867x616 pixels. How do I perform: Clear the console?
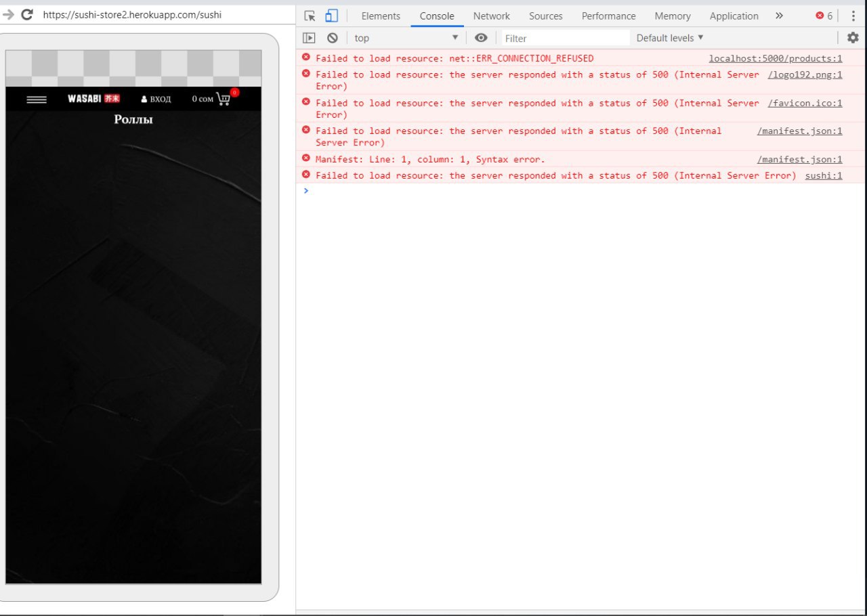[332, 38]
